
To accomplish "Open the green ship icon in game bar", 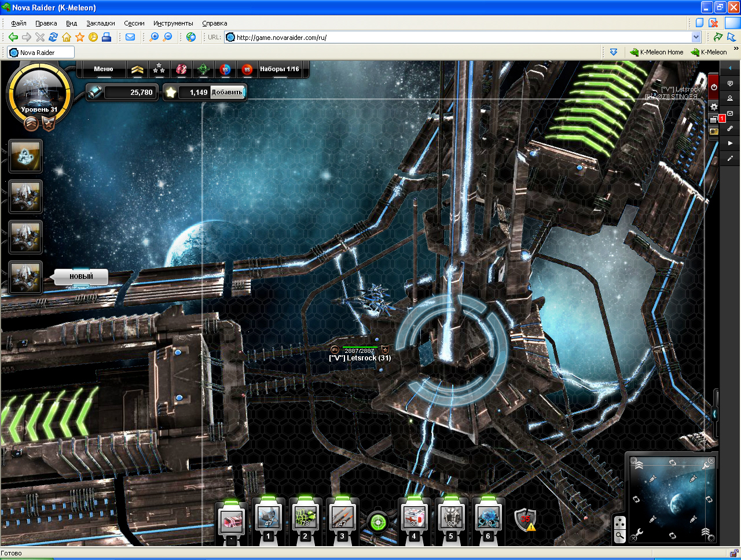I will click(203, 69).
